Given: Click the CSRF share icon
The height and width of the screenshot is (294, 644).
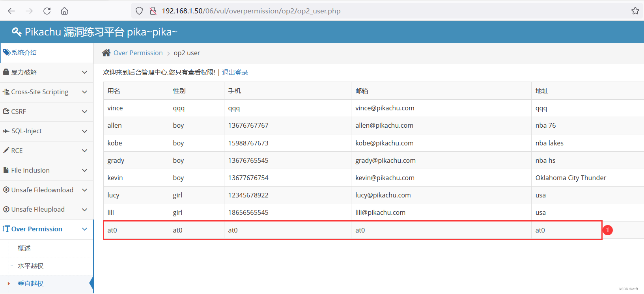Looking at the screenshot, I should 6,112.
